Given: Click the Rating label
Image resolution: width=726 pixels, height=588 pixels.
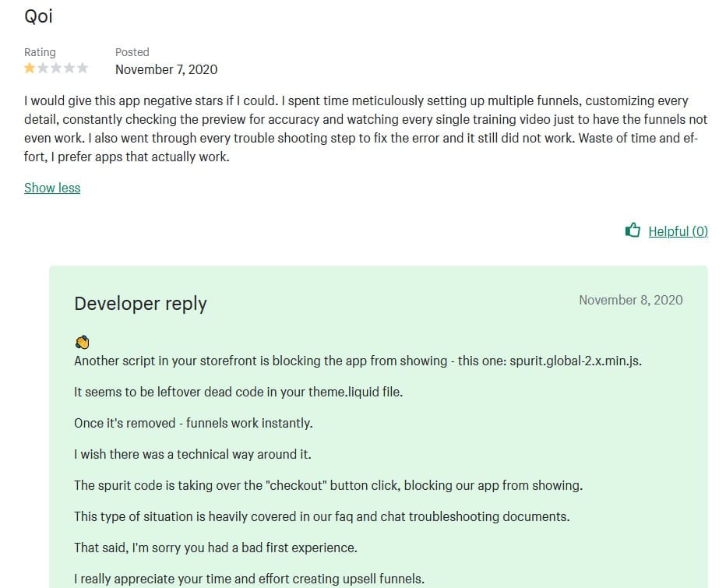Looking at the screenshot, I should point(40,52).
